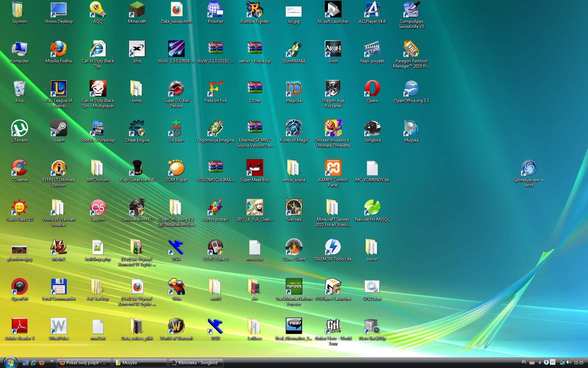Open the PL language indicator
This screenshot has height=368, width=588.
click(524, 362)
